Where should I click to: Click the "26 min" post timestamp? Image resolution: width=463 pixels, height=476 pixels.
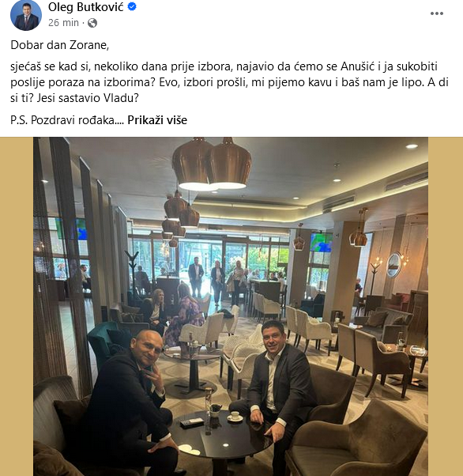tap(63, 23)
